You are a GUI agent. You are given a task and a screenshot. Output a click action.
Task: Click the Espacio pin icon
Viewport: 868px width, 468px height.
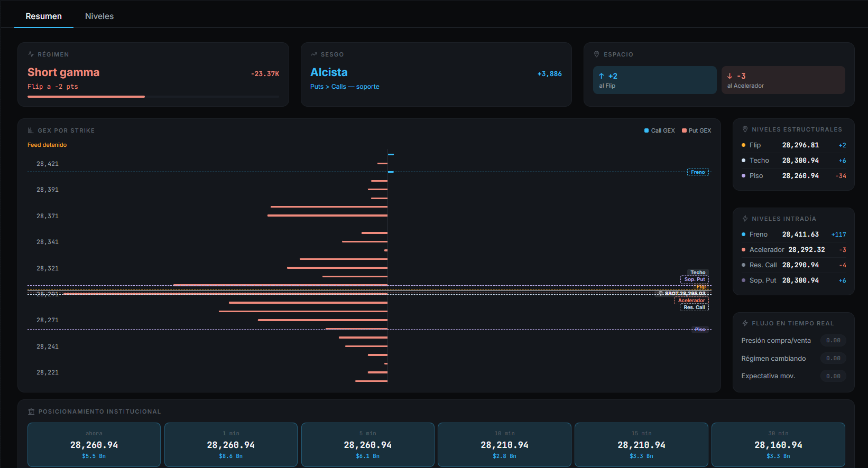(x=597, y=54)
